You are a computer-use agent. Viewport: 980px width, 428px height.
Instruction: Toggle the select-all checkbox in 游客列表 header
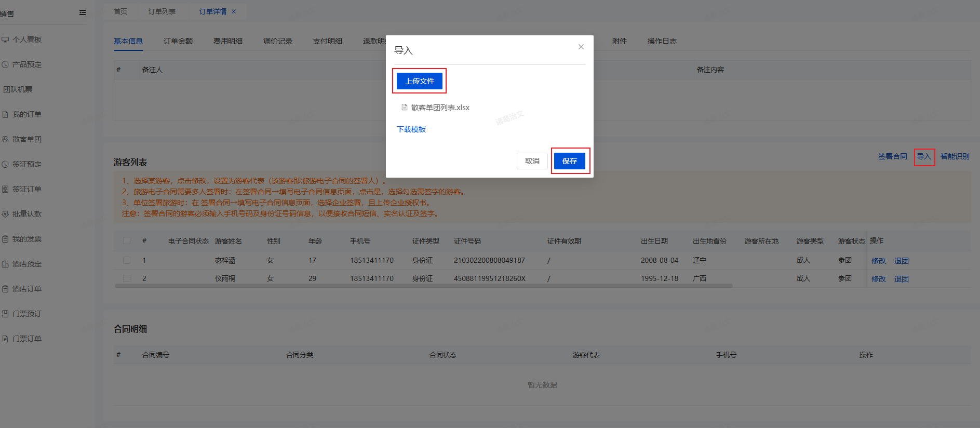[x=127, y=240]
